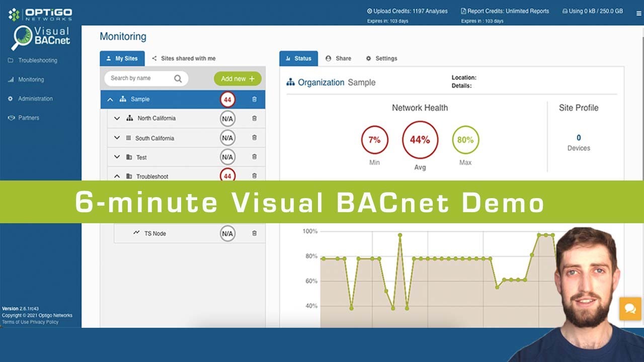Viewport: 644px width, 362px height.
Task: Open the Terms of Use link
Action: point(15,322)
